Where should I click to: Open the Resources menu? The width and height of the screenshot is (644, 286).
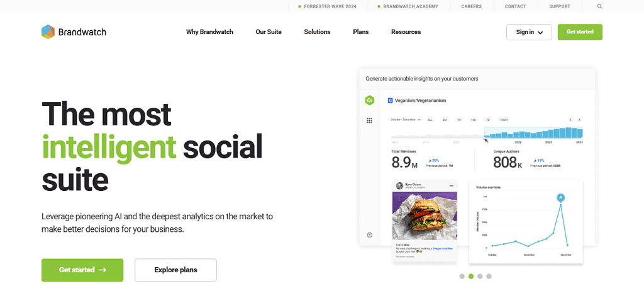pyautogui.click(x=406, y=32)
